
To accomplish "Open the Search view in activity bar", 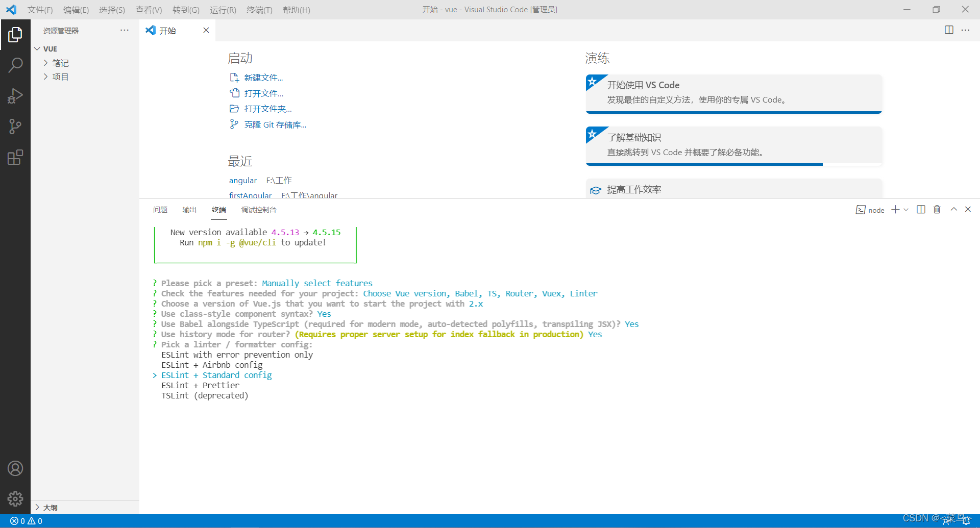I will coord(15,65).
